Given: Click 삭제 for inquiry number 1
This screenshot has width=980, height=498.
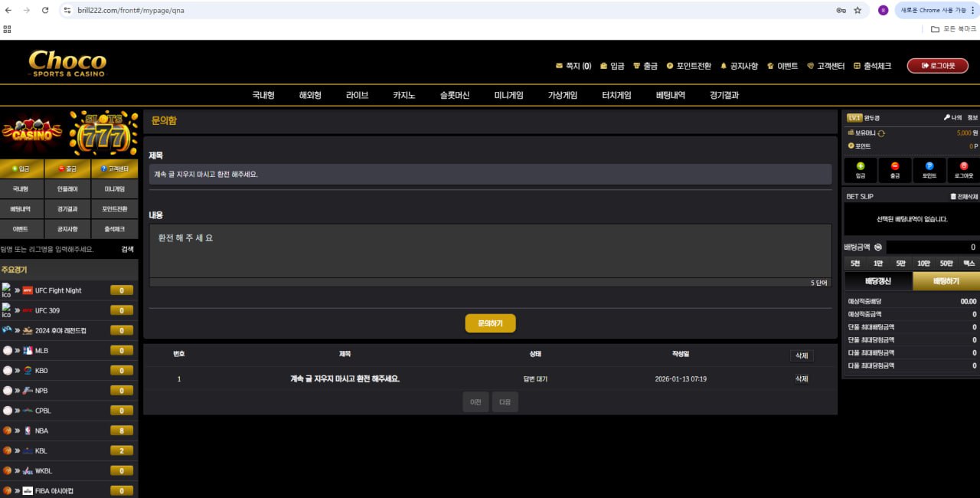Looking at the screenshot, I should tap(801, 378).
